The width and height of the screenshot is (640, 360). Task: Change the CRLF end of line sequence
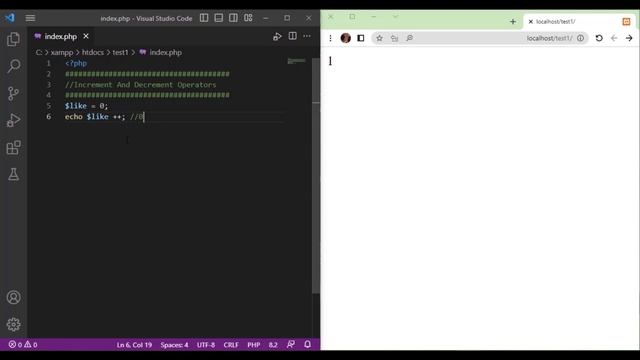pos(231,345)
